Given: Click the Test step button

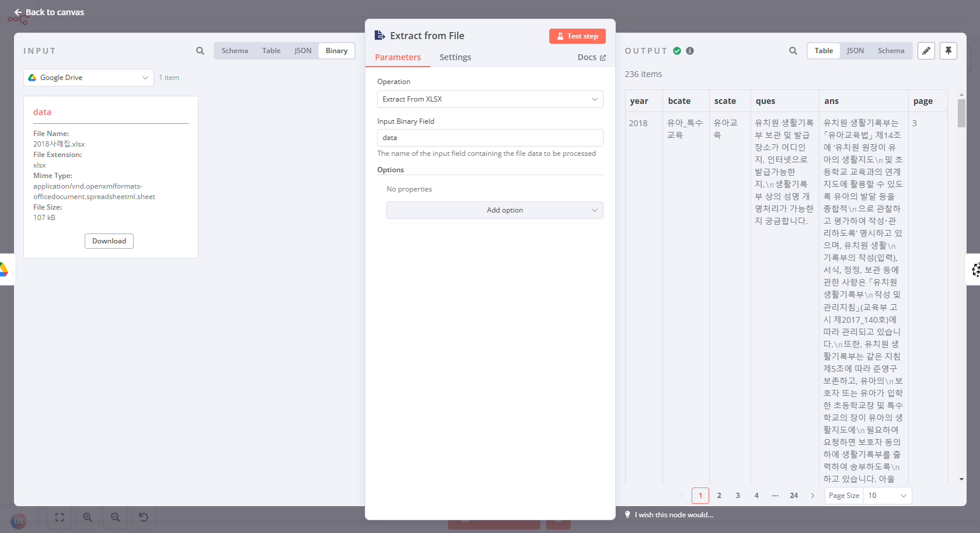Looking at the screenshot, I should [577, 36].
